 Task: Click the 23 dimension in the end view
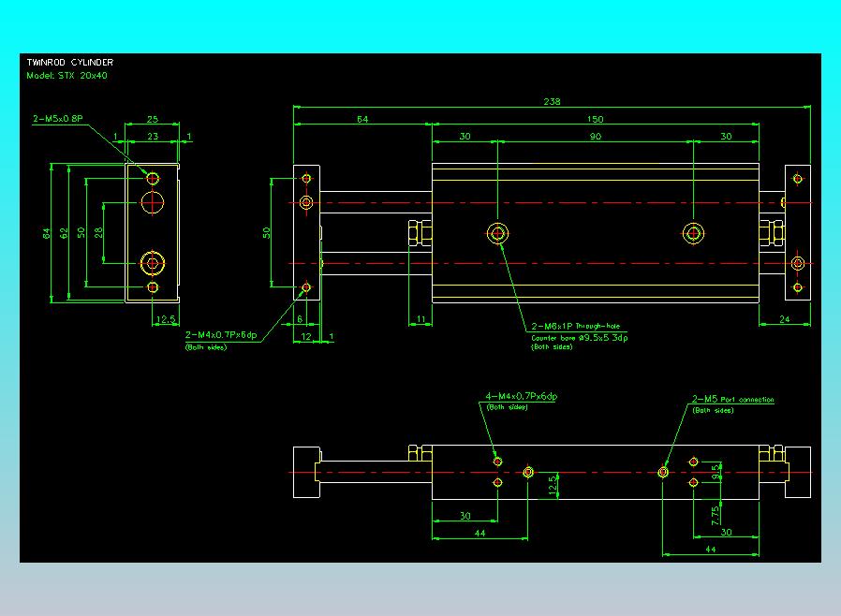153,136
